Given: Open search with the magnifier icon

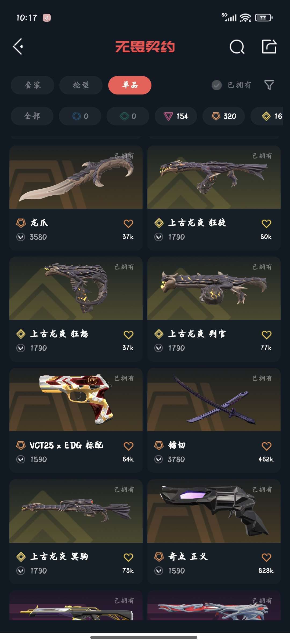Looking at the screenshot, I should point(237,47).
